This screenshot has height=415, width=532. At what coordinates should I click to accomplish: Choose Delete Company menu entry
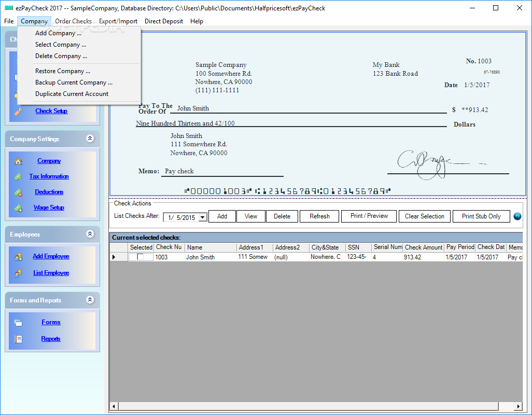pyautogui.click(x=79, y=56)
